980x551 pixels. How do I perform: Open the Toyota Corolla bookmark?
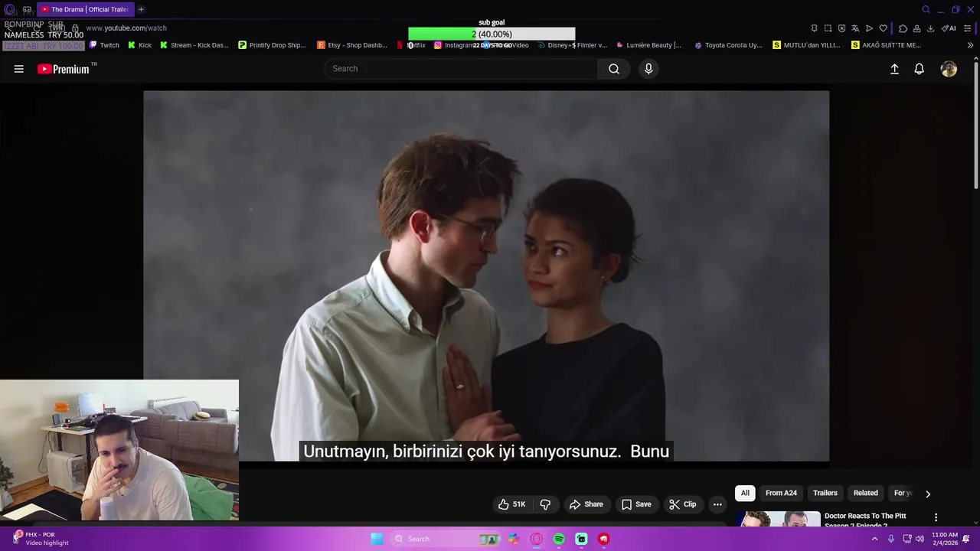728,45
